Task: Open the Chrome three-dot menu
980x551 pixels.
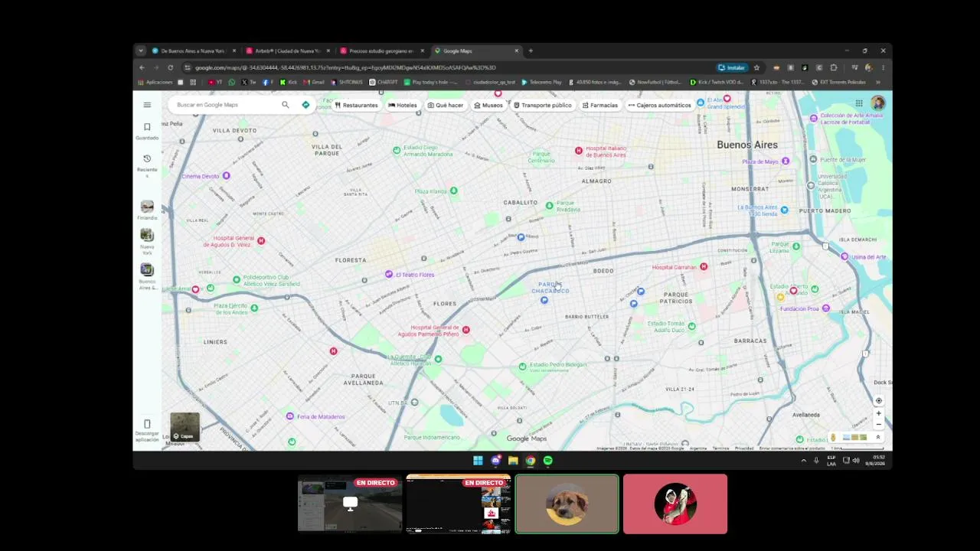Action: [883, 67]
